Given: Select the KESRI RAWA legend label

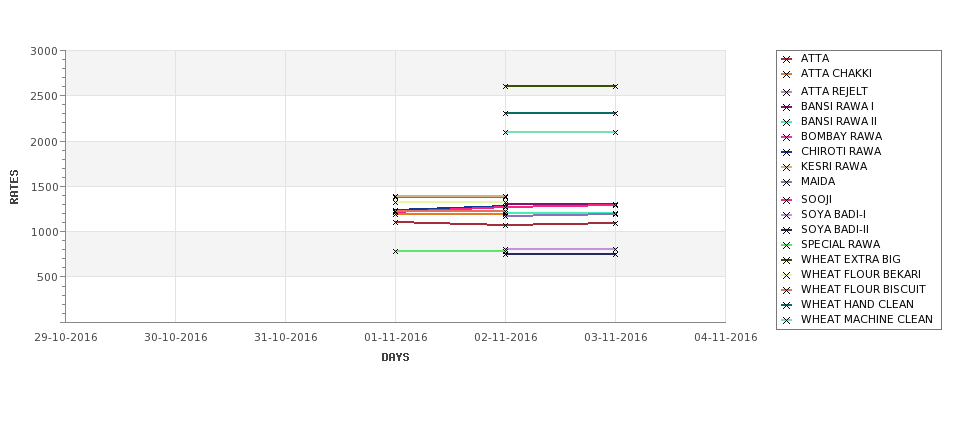Looking at the screenshot, I should coord(834,167).
